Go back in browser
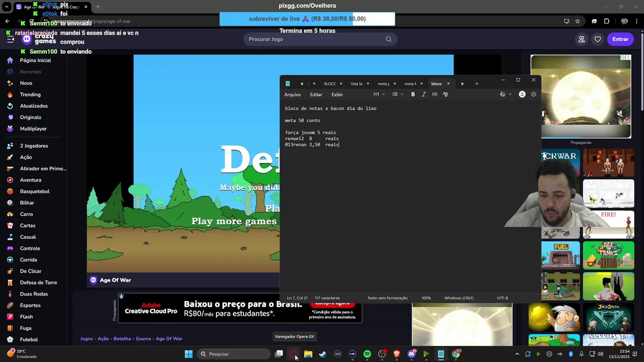 tap(7, 21)
